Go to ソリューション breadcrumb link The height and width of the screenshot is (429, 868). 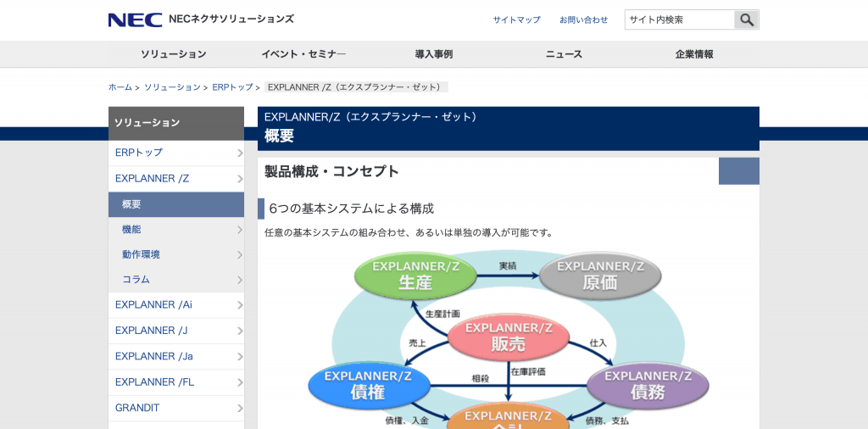point(172,87)
